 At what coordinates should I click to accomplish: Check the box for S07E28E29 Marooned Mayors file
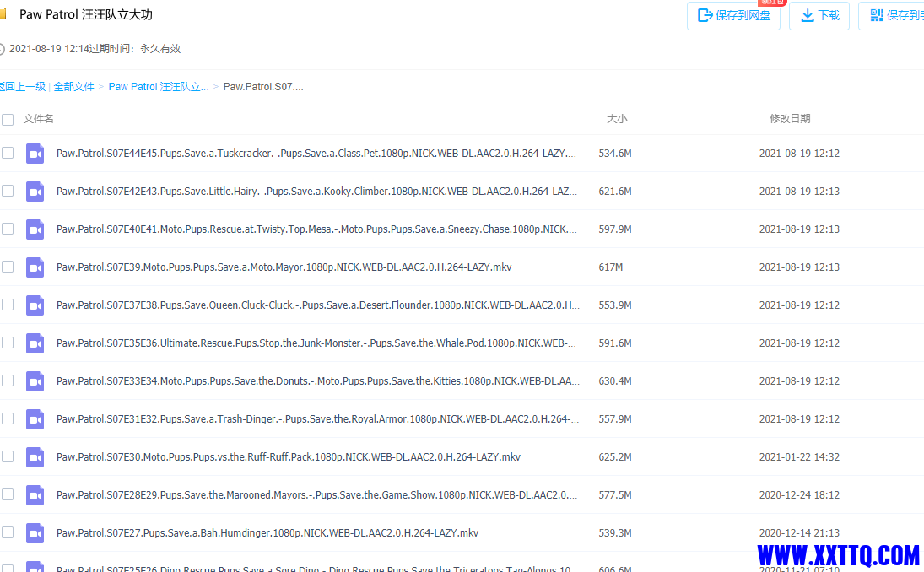point(8,494)
